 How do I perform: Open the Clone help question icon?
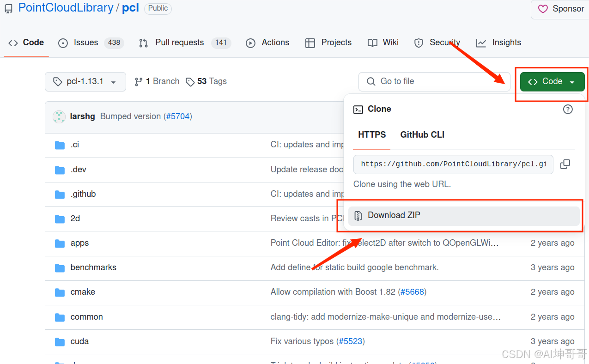point(568,109)
